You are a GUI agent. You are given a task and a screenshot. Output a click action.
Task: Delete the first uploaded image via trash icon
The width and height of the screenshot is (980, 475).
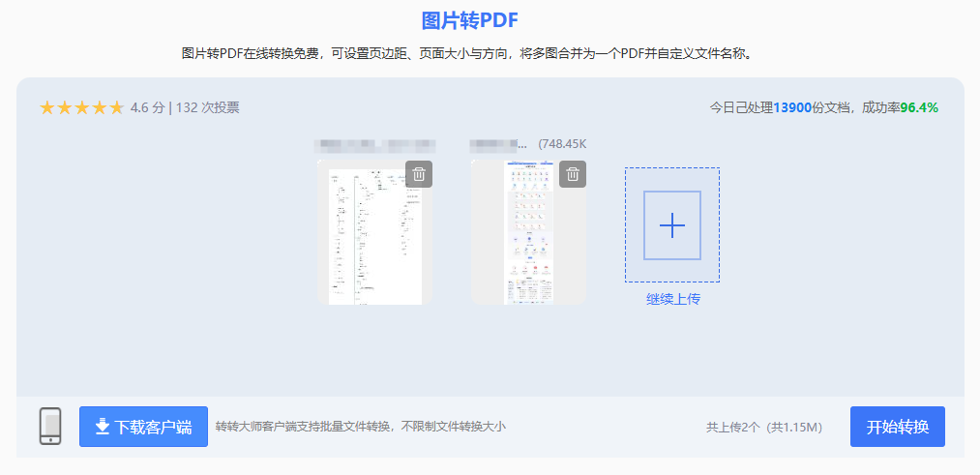pos(419,174)
